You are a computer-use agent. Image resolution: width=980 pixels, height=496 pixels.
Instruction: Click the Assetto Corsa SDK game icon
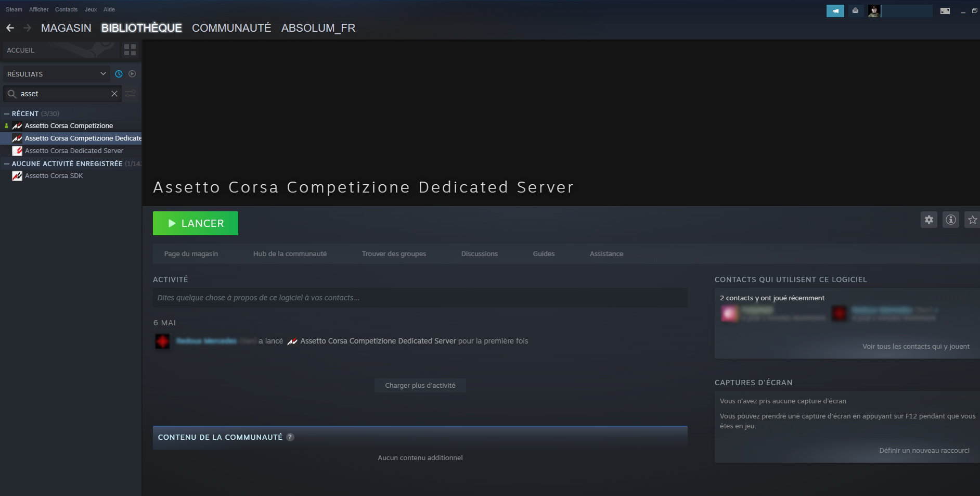click(x=17, y=176)
